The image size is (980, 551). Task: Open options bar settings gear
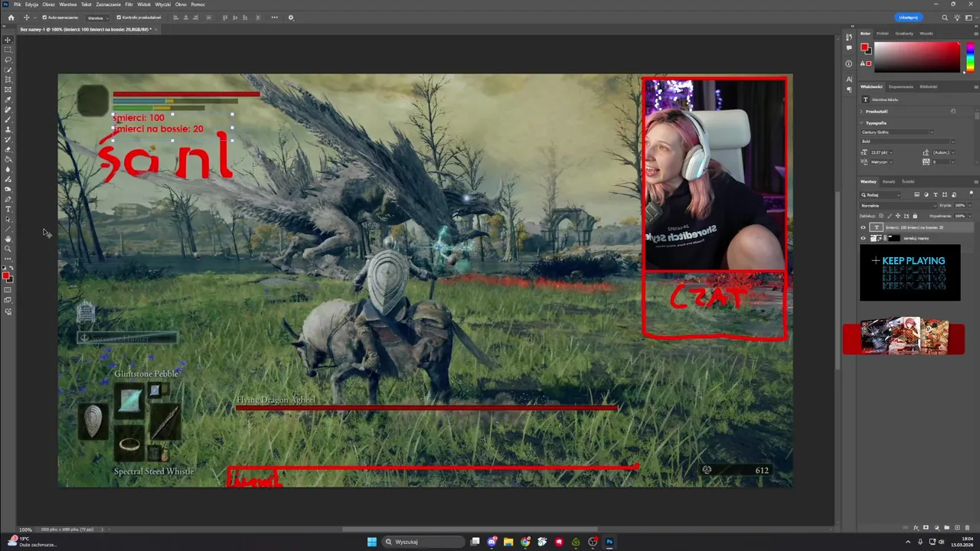[x=291, y=18]
